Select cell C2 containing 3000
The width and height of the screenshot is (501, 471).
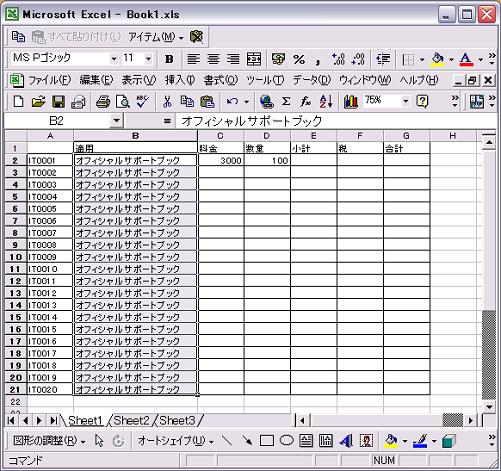pos(221,160)
